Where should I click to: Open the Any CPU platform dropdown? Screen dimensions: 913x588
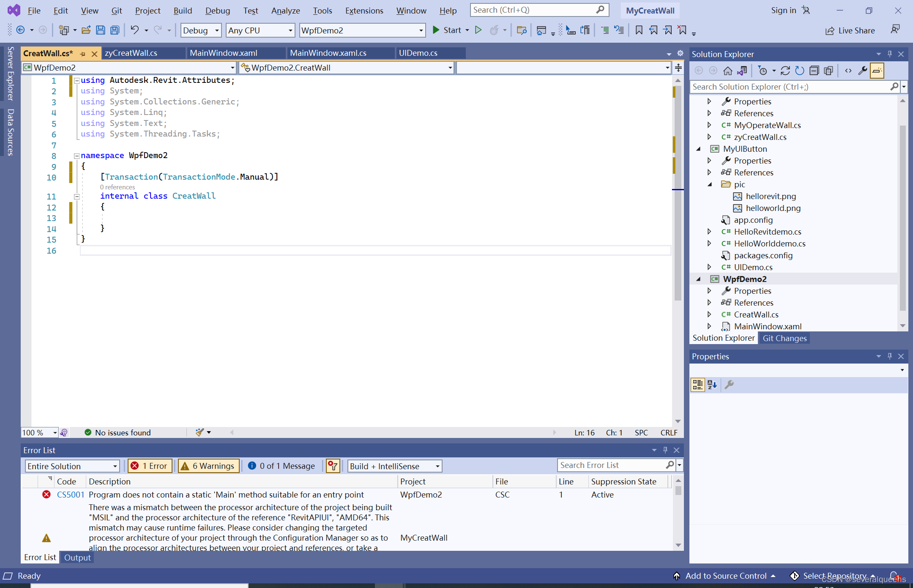(x=290, y=30)
